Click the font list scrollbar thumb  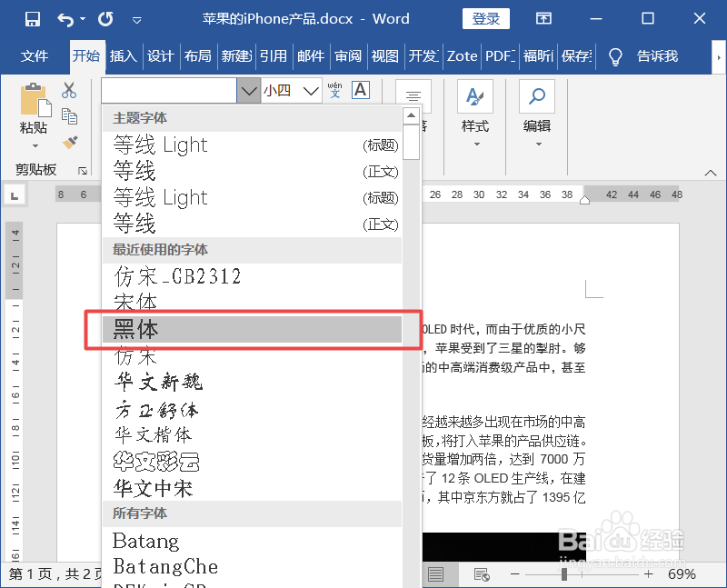tap(412, 142)
